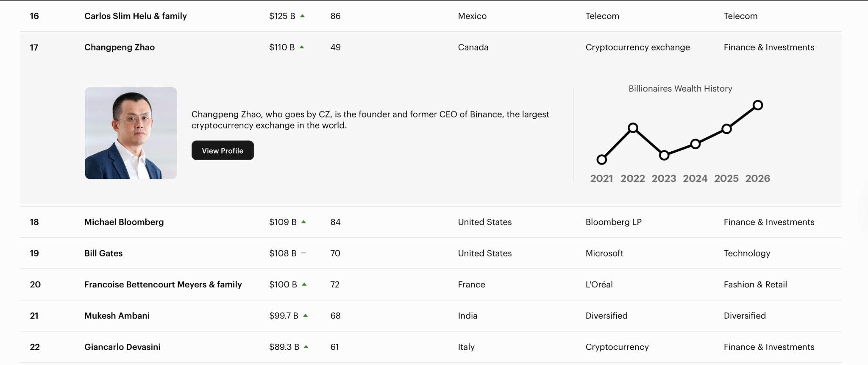Screen dimensions: 868x365
Task: Collapse Changpeng Zhao's expanded row
Action: [120, 47]
